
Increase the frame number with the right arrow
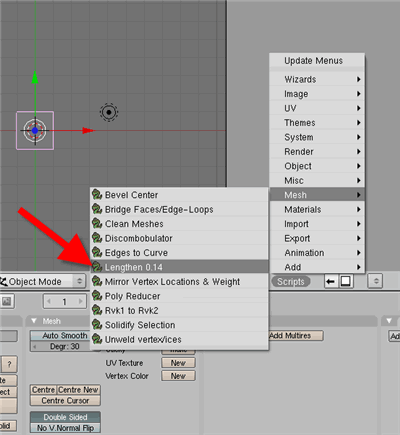click(x=80, y=302)
